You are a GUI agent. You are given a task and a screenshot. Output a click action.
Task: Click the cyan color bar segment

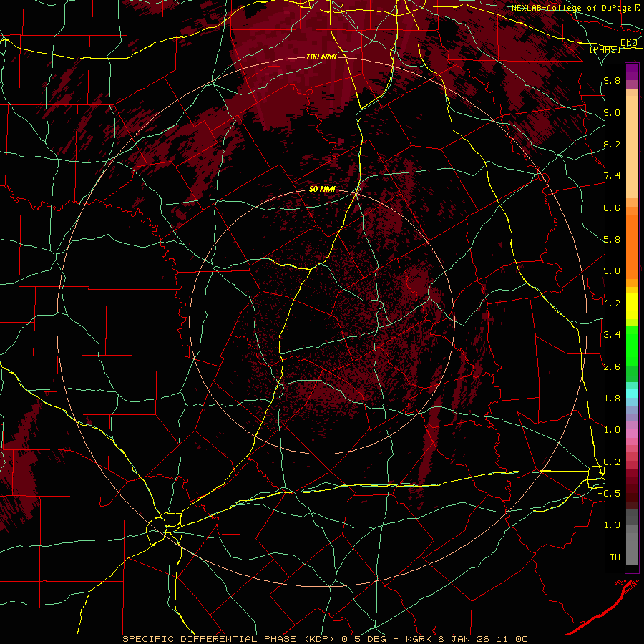click(x=632, y=394)
